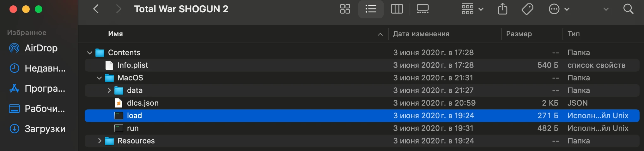Open the Tags editor icon
The width and height of the screenshot is (644, 151).
[x=527, y=9]
